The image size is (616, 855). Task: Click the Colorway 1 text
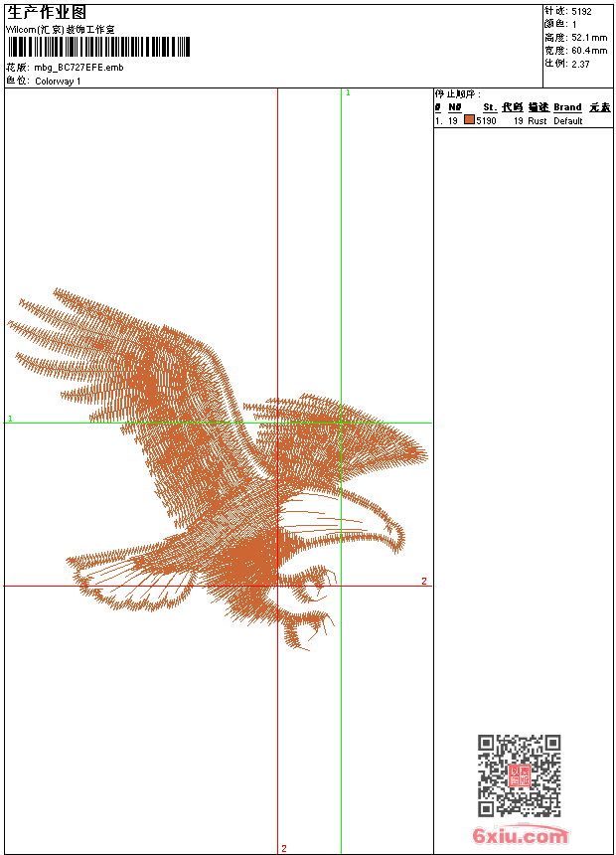click(58, 82)
